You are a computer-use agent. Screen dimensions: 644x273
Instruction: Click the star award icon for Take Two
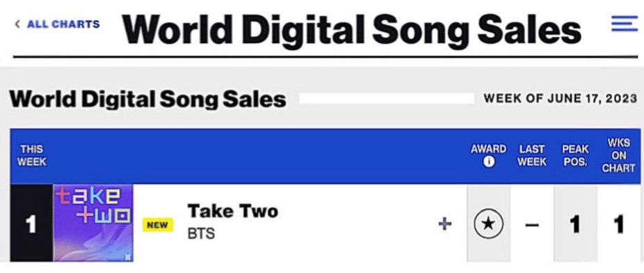click(488, 224)
